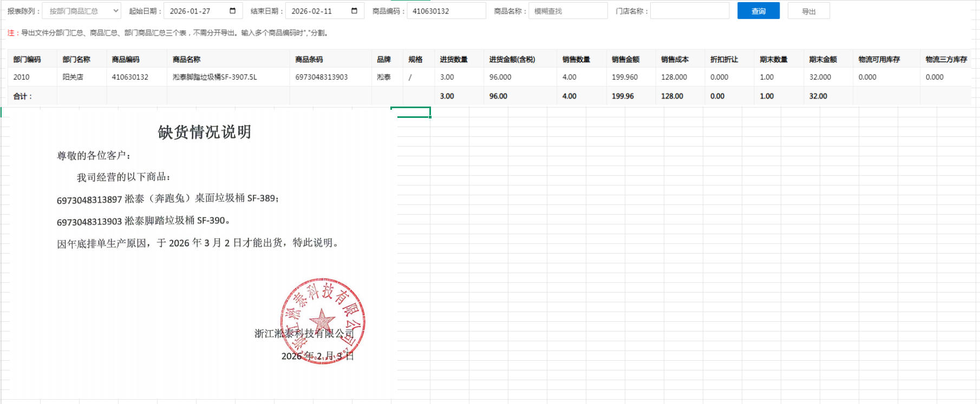Expand the 报表陈列 report type dropdown

pyautogui.click(x=82, y=11)
